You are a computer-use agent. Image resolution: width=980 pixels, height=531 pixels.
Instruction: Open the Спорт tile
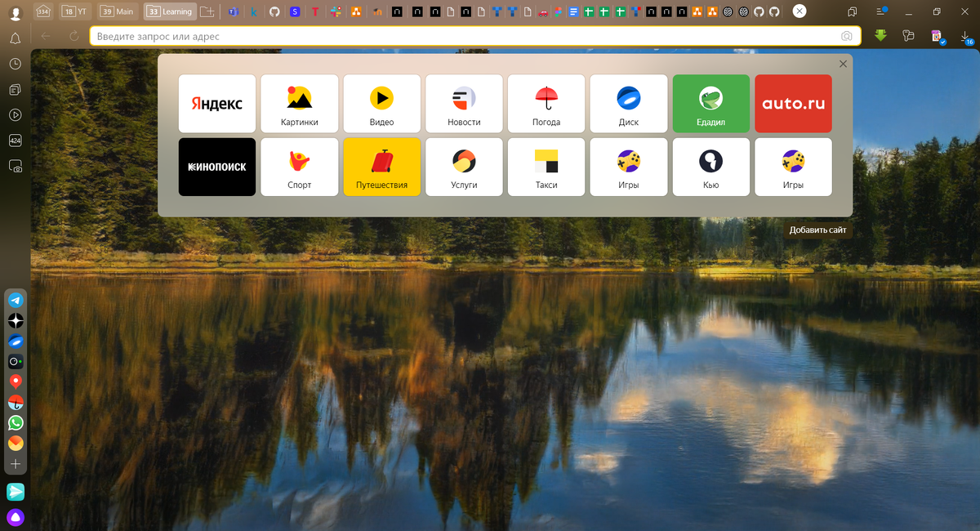coord(299,167)
